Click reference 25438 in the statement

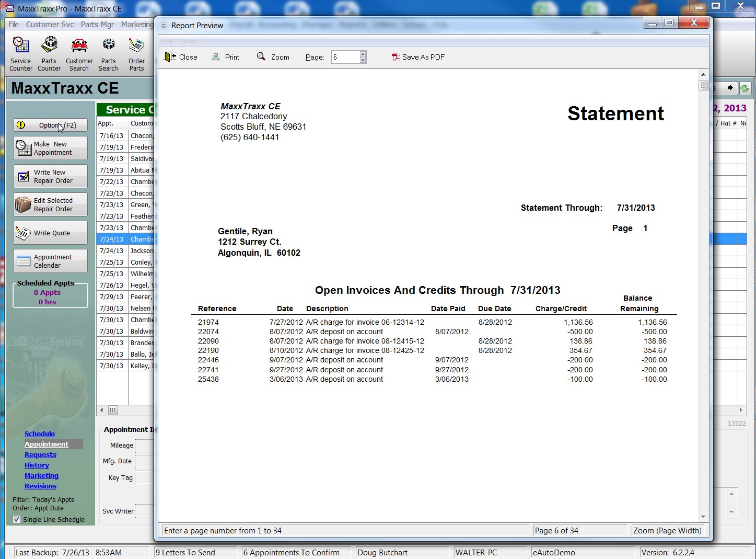208,379
